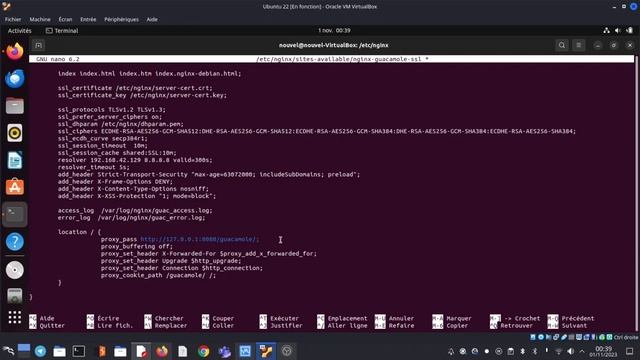640x360 pixels.
Task: Click the proxy_pass http://127.0.0.1 URL
Action: (x=200, y=239)
